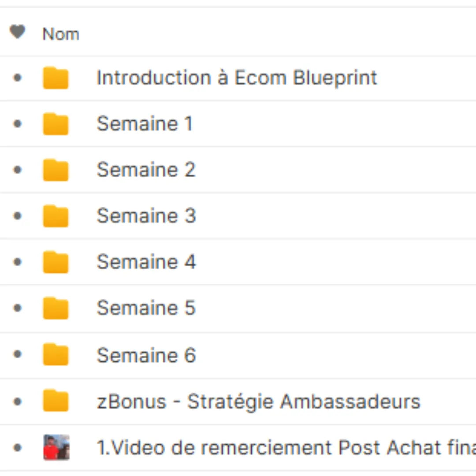
Task: Open the Video de remerciement Post Achat file
Action: click(264, 447)
